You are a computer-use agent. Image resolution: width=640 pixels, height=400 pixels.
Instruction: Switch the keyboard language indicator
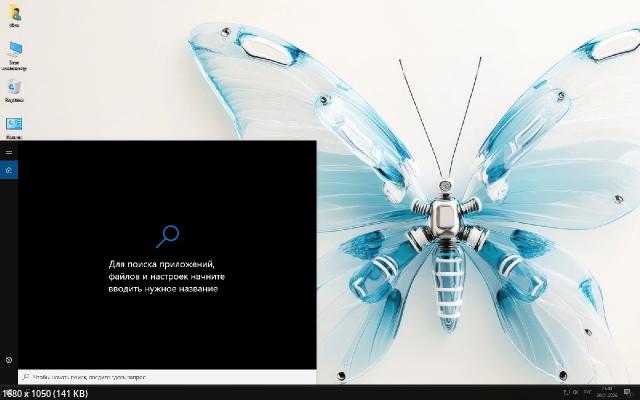(588, 392)
